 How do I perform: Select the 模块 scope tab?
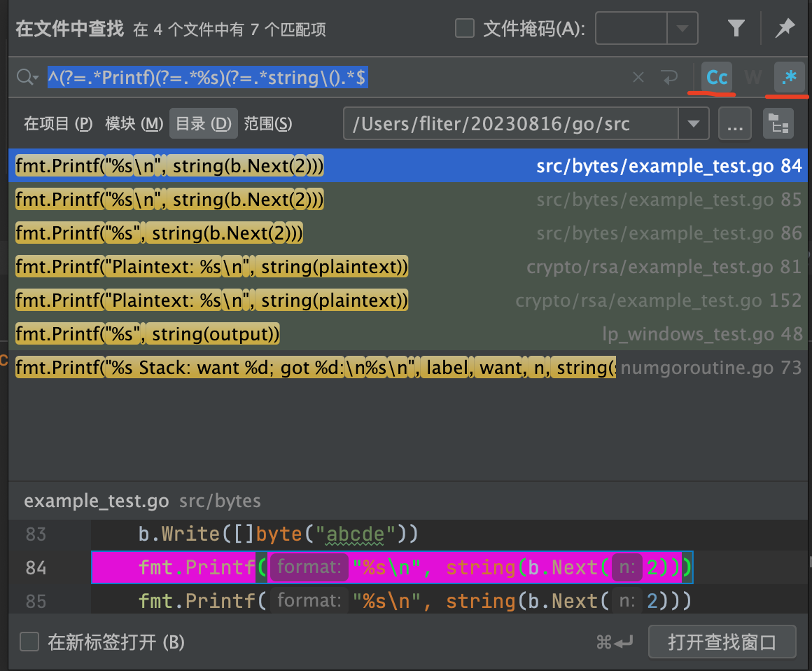[134, 124]
